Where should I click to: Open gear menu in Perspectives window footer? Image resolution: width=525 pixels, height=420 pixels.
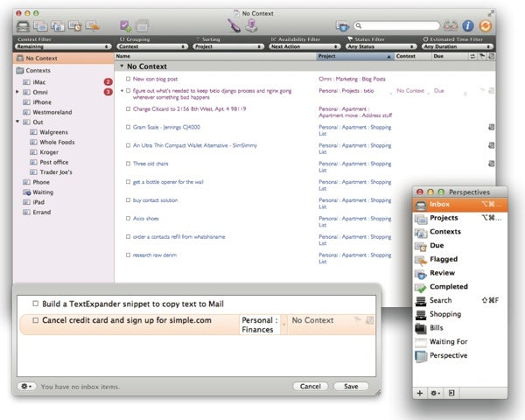435,393
